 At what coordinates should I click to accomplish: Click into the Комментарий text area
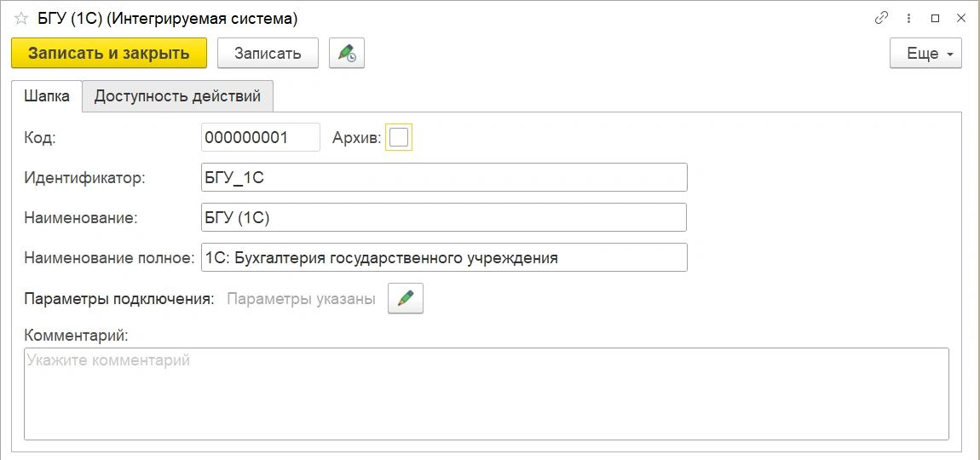pyautogui.click(x=487, y=394)
